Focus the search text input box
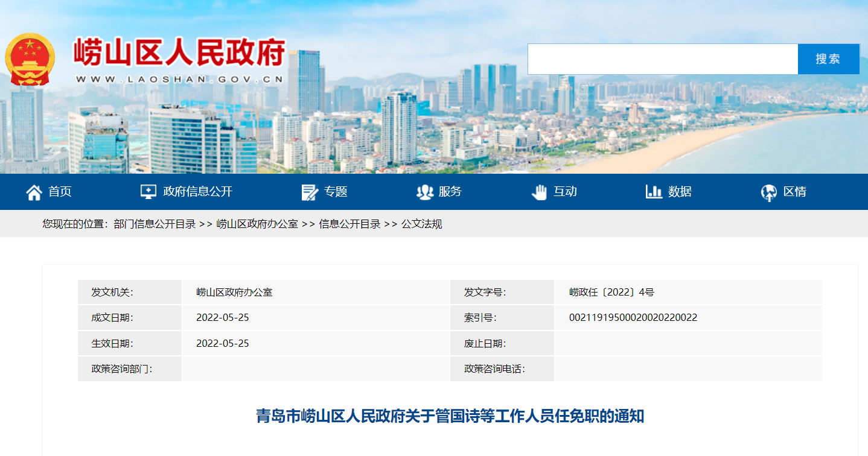This screenshot has width=868, height=456. (662, 59)
